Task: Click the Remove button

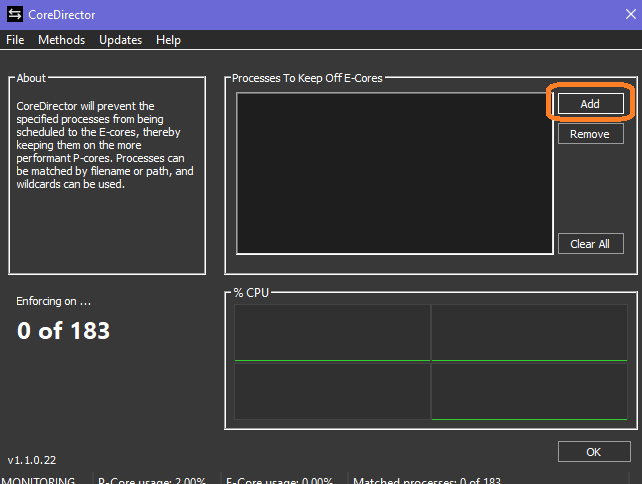Action: click(590, 134)
